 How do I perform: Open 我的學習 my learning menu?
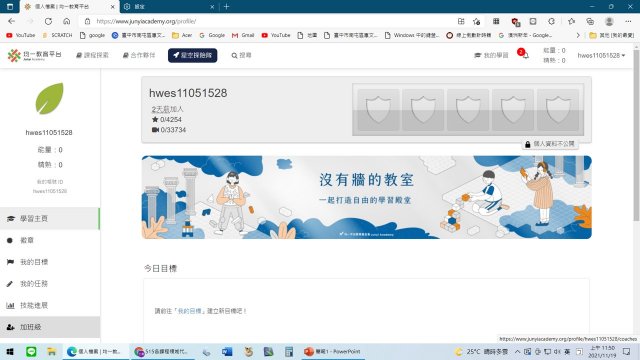point(491,55)
